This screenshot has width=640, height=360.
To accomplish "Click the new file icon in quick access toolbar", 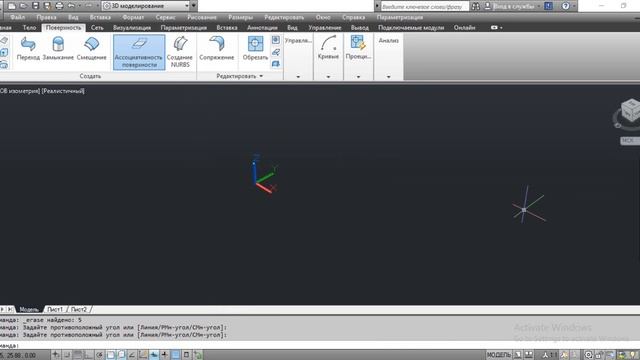I will pos(12,6).
